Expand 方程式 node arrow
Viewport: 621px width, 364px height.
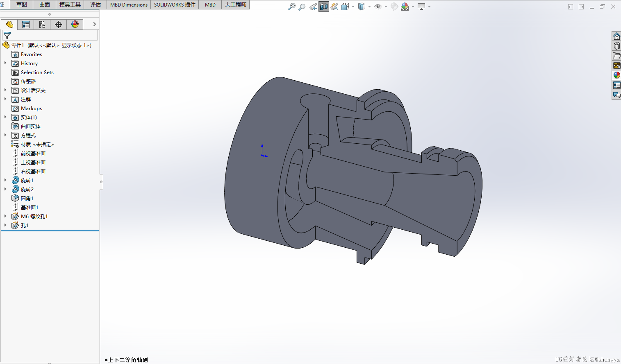point(5,135)
